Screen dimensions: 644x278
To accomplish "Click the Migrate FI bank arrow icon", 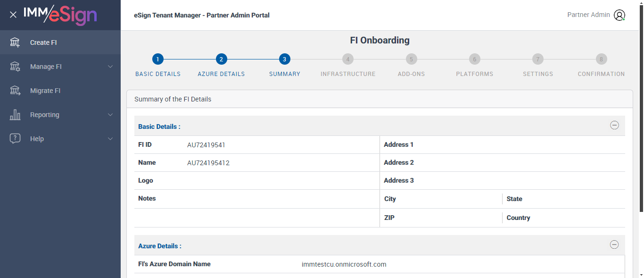I will (15, 91).
